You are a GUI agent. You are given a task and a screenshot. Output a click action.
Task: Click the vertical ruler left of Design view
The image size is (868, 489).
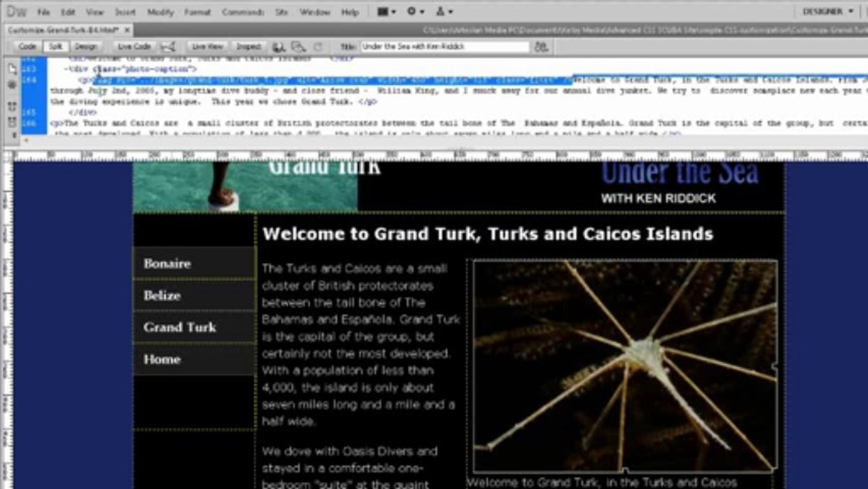tap(6, 325)
